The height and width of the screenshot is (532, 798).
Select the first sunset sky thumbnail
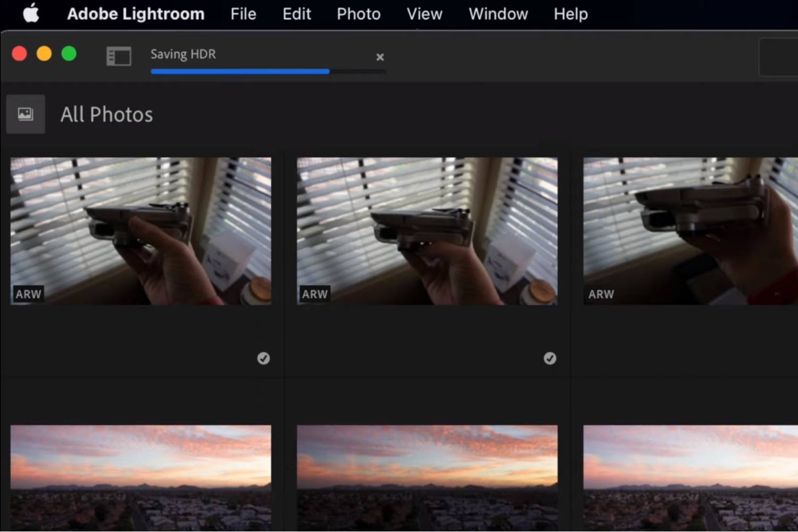141,478
